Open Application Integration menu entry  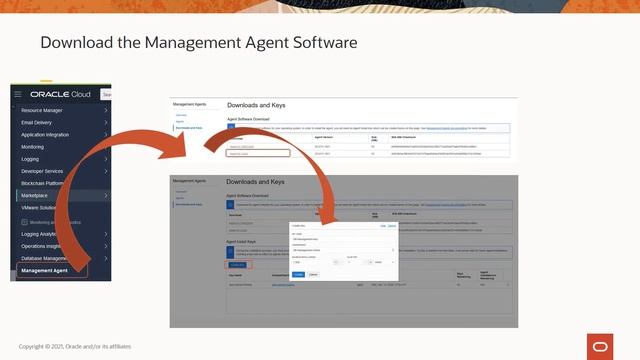[45, 135]
